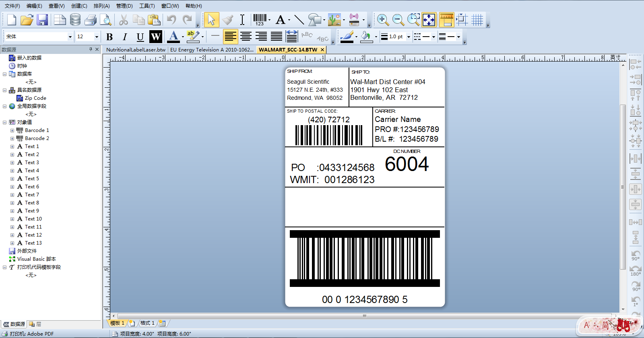Open the 文件(F) menu
The height and width of the screenshot is (338, 644).
12,6
